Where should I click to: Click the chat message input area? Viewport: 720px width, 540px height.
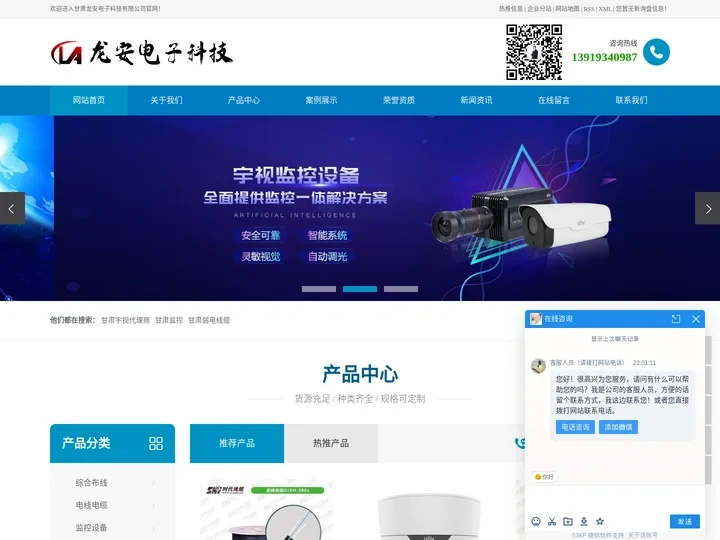click(614, 499)
